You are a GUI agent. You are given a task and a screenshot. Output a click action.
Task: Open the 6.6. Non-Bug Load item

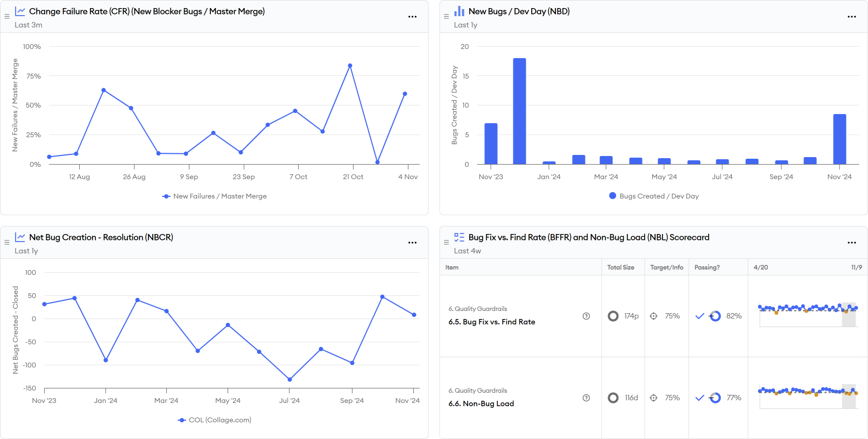pos(481,403)
